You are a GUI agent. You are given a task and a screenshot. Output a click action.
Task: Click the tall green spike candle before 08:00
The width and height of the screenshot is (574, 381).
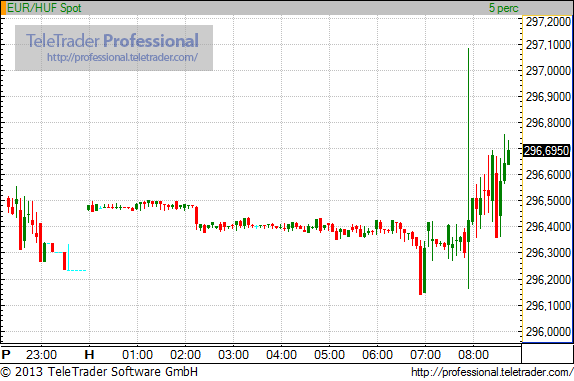[468, 168]
